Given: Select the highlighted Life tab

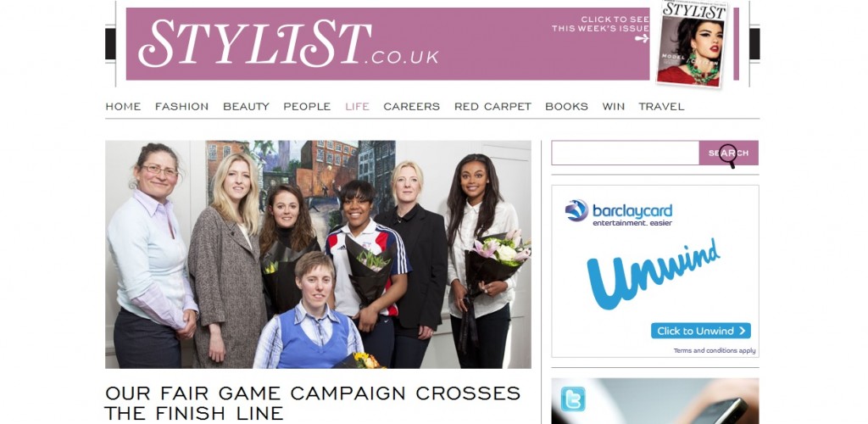Looking at the screenshot, I should tap(357, 106).
